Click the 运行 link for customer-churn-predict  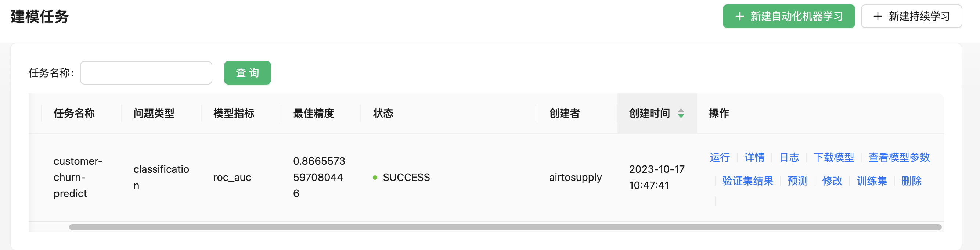coord(720,157)
